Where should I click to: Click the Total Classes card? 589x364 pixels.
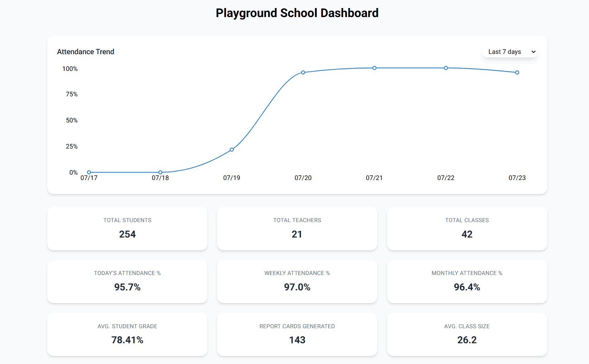pyautogui.click(x=467, y=229)
